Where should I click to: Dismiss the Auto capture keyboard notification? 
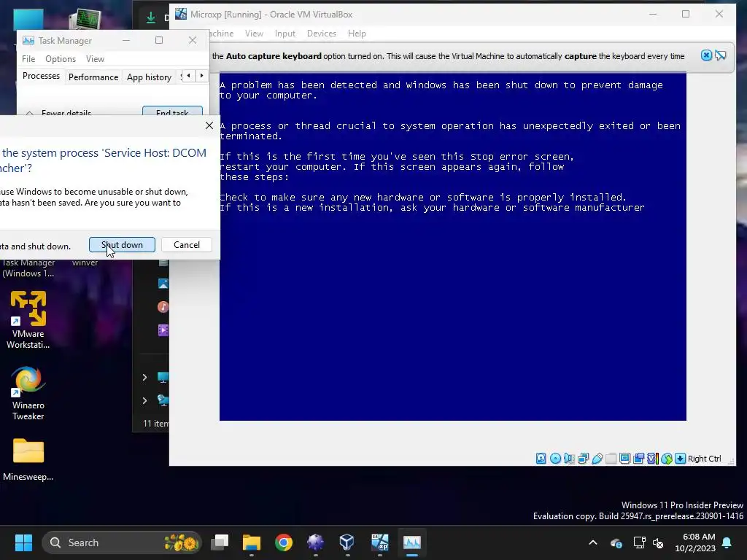coord(706,55)
